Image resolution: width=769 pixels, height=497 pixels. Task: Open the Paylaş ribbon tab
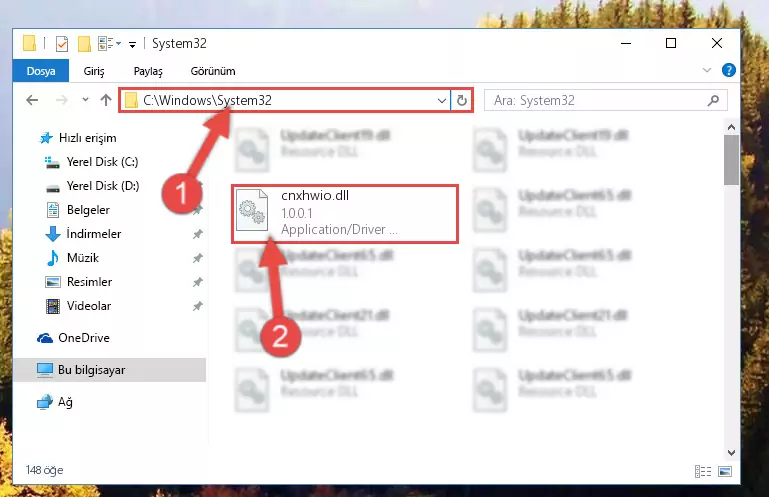[148, 71]
